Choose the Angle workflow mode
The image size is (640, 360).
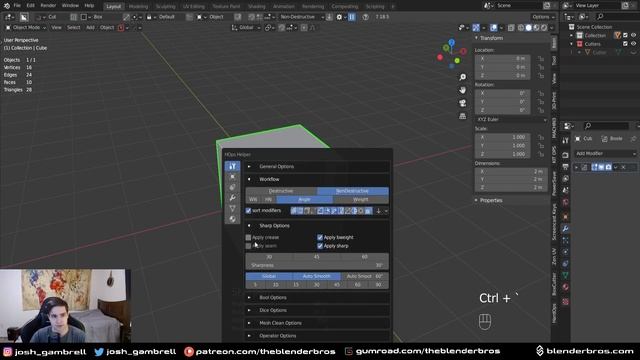(304, 200)
